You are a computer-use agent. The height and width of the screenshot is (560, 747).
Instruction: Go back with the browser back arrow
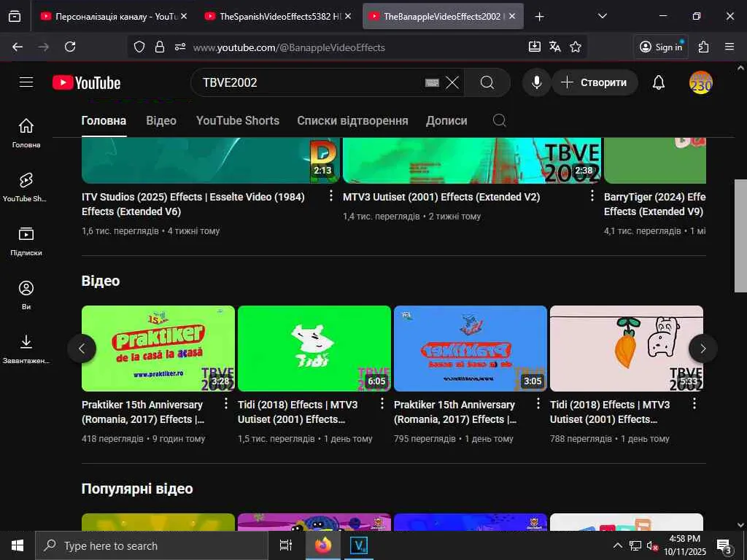click(x=18, y=47)
